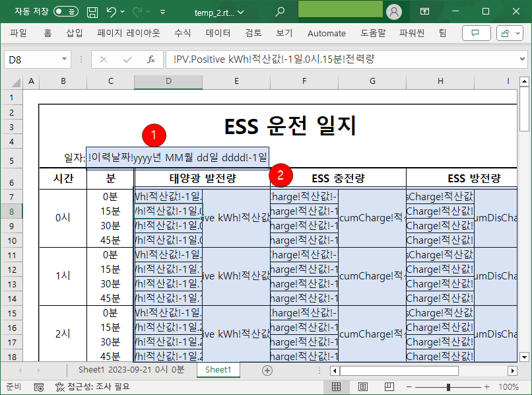The height and width of the screenshot is (395, 532).
Task: Select column F header
Action: (x=304, y=81)
